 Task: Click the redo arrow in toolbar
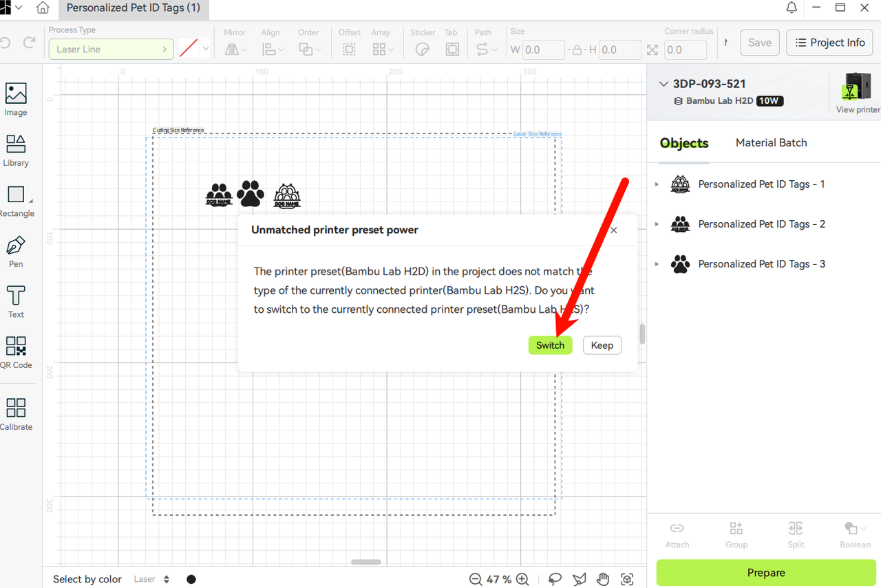click(x=29, y=43)
